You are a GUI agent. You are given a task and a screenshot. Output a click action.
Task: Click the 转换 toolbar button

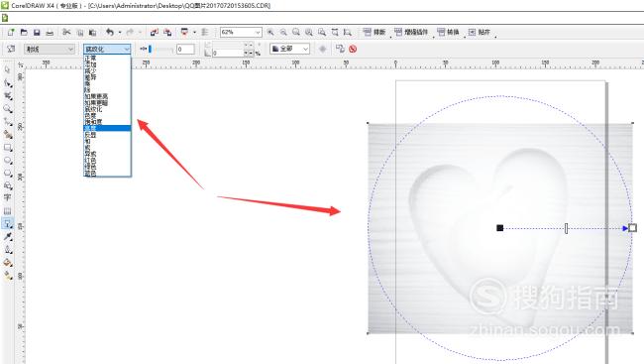448,32
